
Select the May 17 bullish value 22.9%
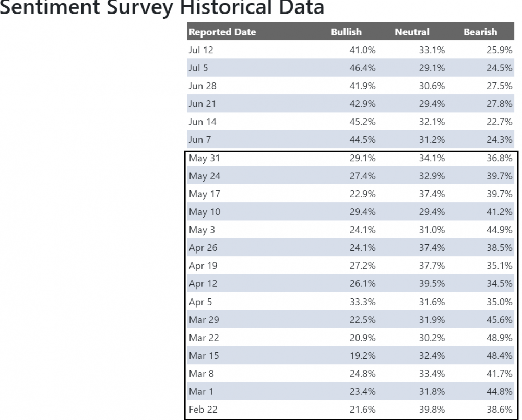362,194
